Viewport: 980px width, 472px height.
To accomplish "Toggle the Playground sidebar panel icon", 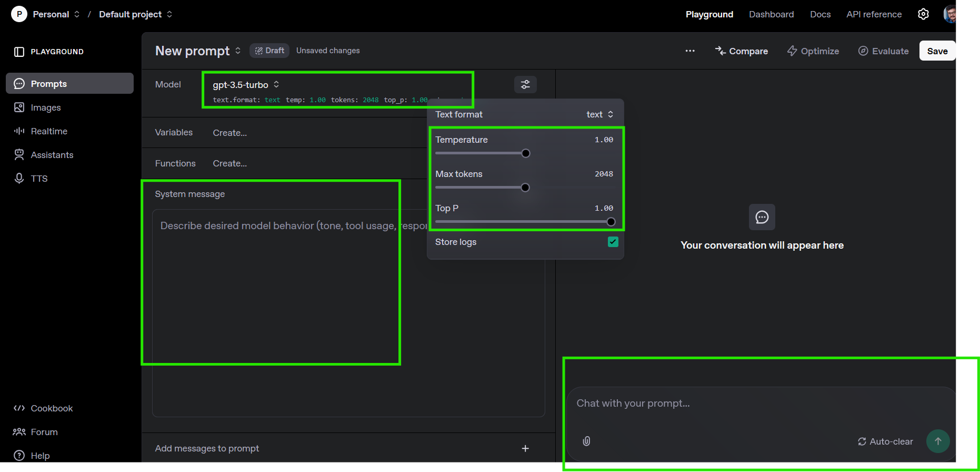I will click(19, 52).
